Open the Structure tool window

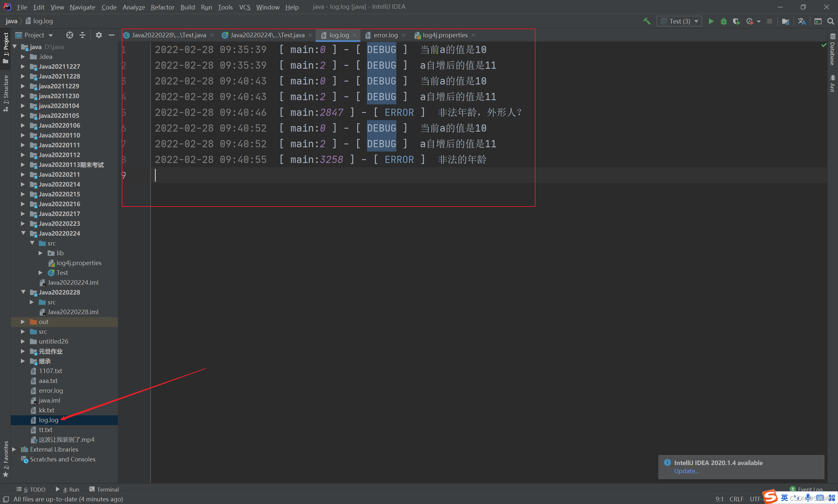click(6, 93)
